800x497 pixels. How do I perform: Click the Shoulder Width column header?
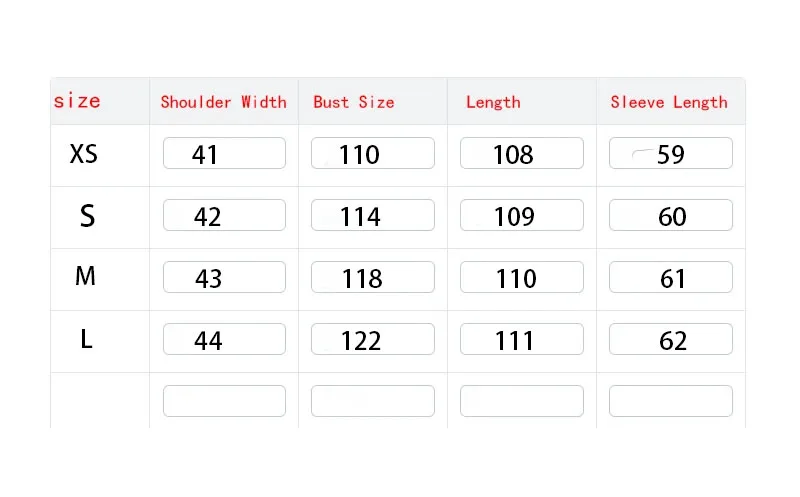tap(223, 102)
